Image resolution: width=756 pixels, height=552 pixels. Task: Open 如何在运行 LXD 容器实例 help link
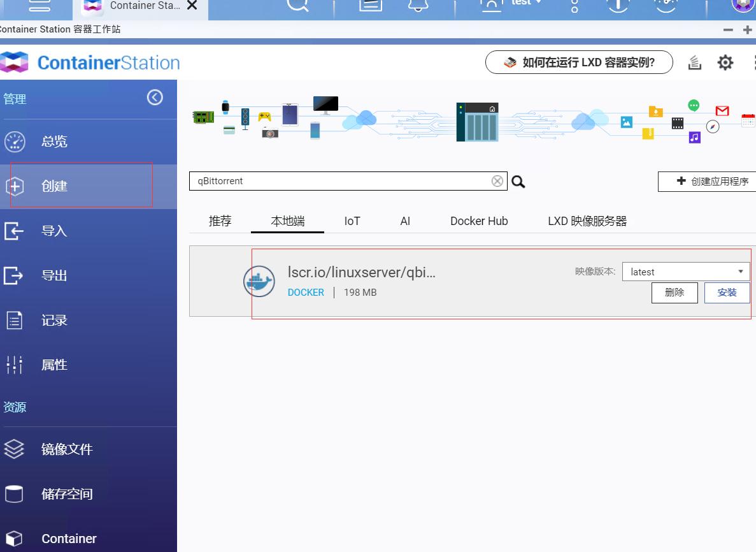tap(578, 62)
